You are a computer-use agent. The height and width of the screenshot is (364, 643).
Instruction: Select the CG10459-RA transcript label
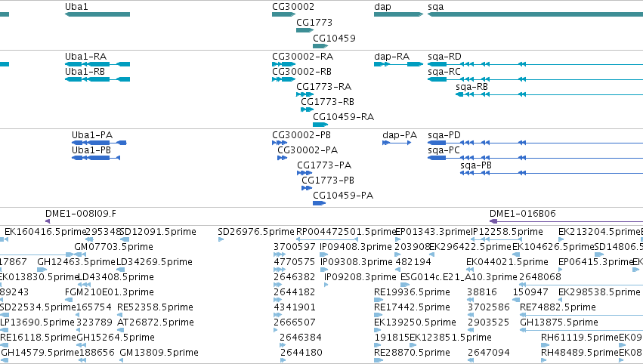(x=344, y=117)
